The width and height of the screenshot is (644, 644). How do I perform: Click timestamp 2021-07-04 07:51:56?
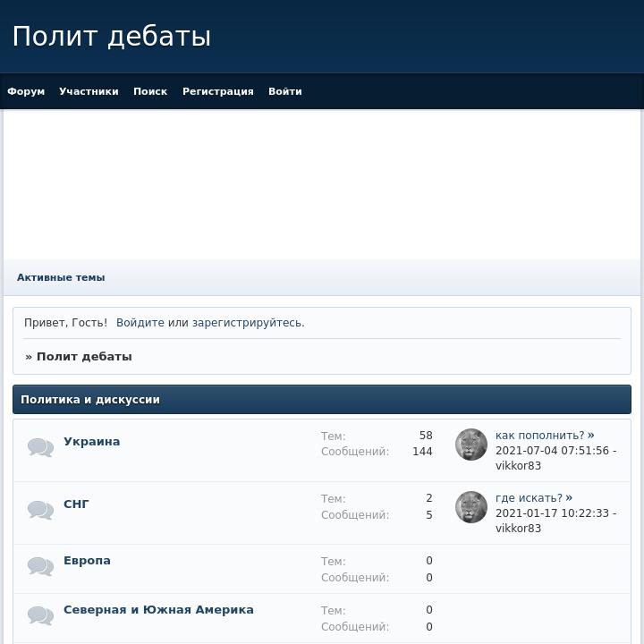pyautogui.click(x=552, y=451)
